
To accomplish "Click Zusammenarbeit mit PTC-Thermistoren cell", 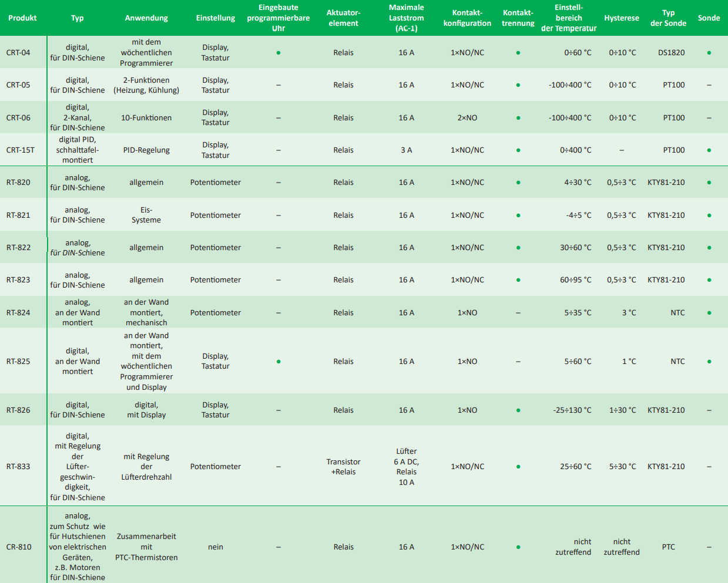I will coord(146,547).
